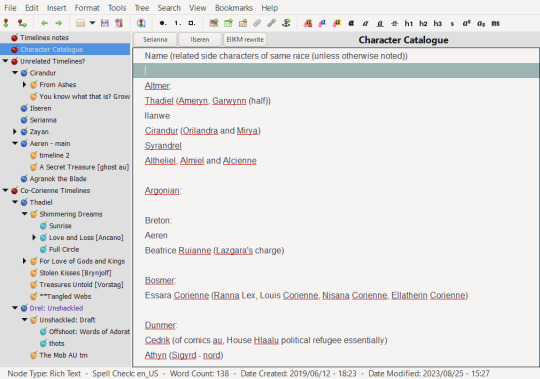Expand For Love of Gods and Kings node

click(x=24, y=261)
